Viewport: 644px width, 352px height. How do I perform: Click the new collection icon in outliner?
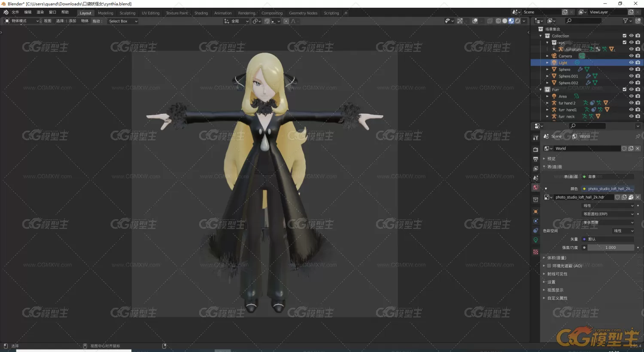click(638, 21)
